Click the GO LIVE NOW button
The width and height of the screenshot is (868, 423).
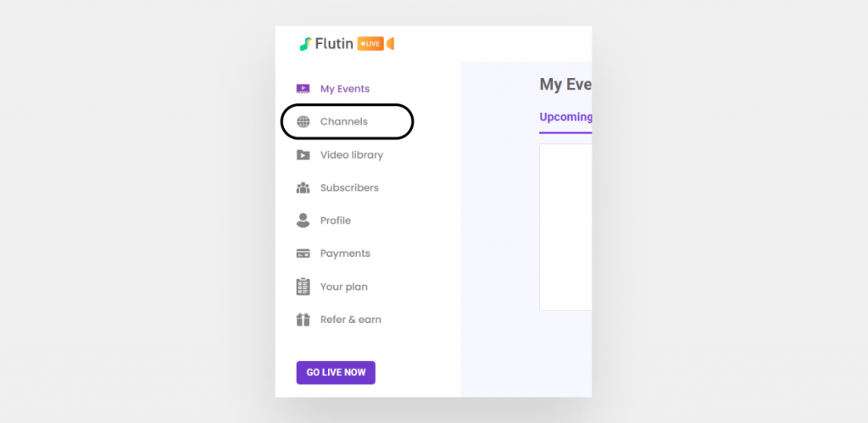pyautogui.click(x=336, y=373)
